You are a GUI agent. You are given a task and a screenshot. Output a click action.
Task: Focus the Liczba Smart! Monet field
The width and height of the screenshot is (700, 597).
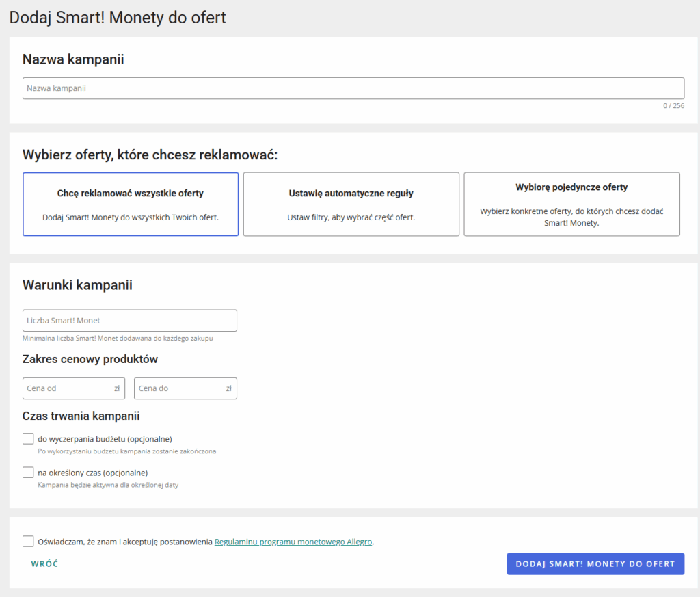click(130, 321)
